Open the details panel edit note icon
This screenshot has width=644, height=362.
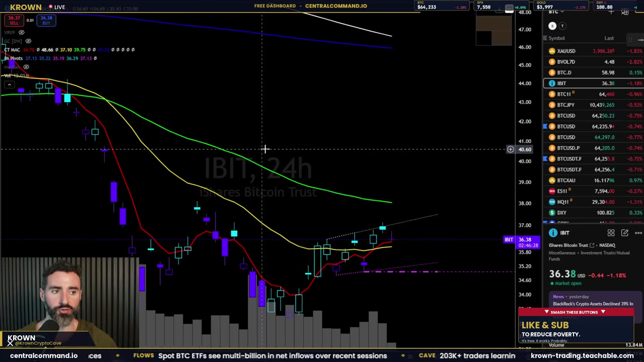tap(625, 233)
